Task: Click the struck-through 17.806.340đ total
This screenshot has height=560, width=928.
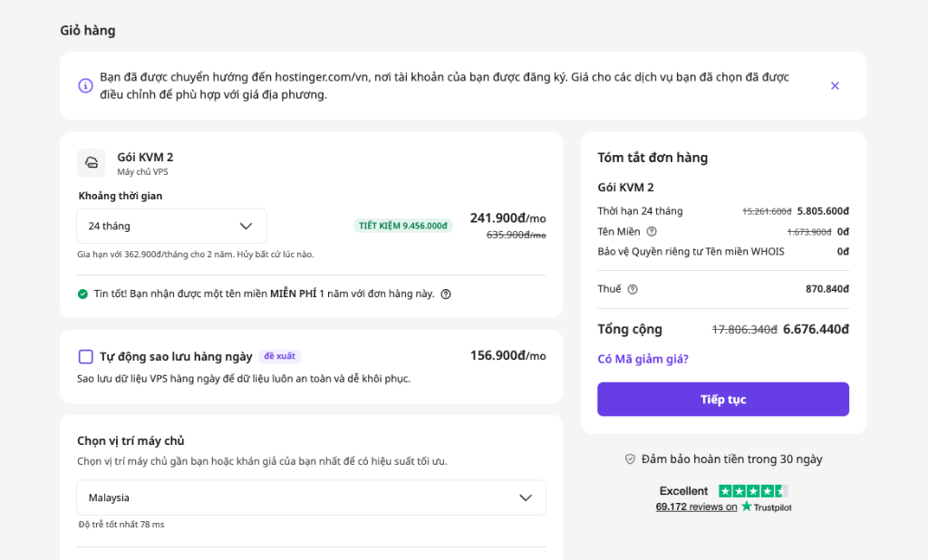Action: click(x=744, y=330)
